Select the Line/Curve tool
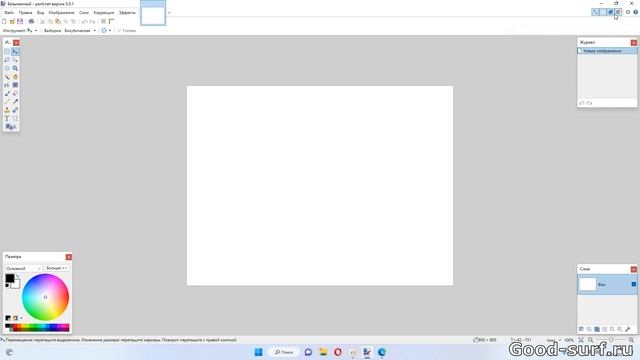 (x=15, y=119)
